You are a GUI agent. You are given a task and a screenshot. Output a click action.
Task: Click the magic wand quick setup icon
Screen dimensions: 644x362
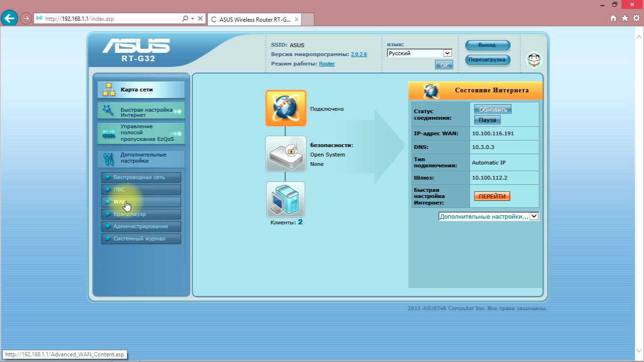pyautogui.click(x=109, y=110)
